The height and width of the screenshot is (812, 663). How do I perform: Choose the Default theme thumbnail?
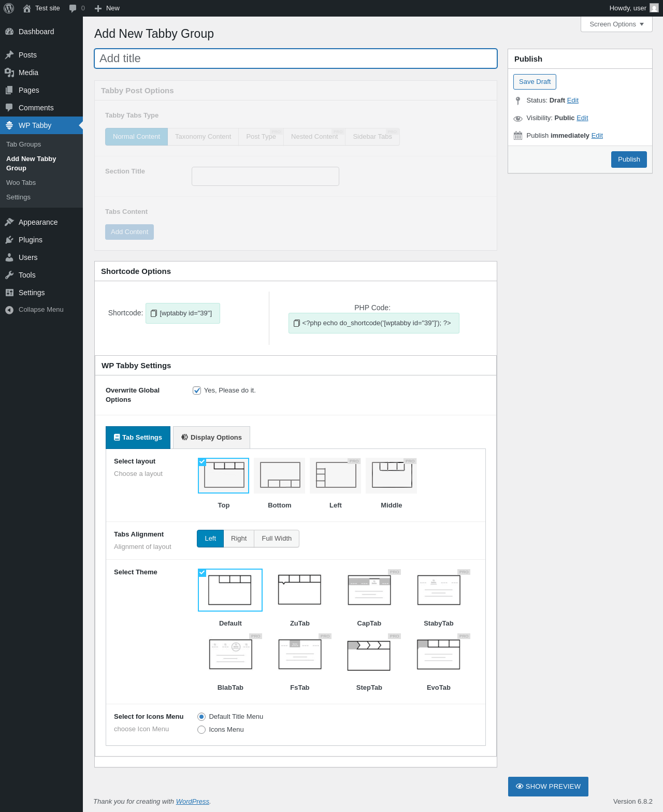(x=230, y=590)
